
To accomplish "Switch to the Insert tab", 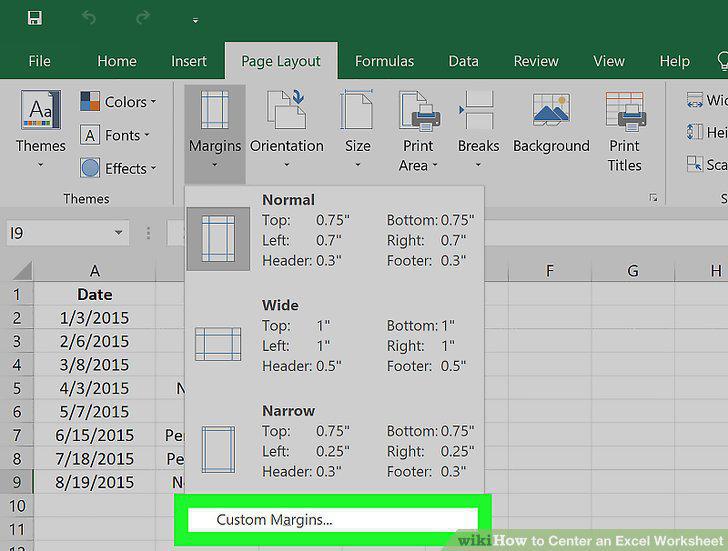I will coord(188,61).
